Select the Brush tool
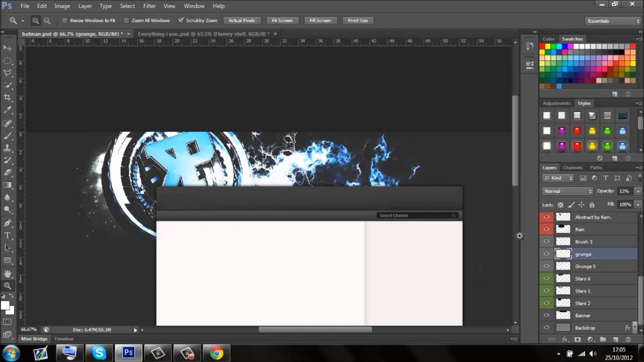This screenshot has height=362, width=644. click(8, 135)
